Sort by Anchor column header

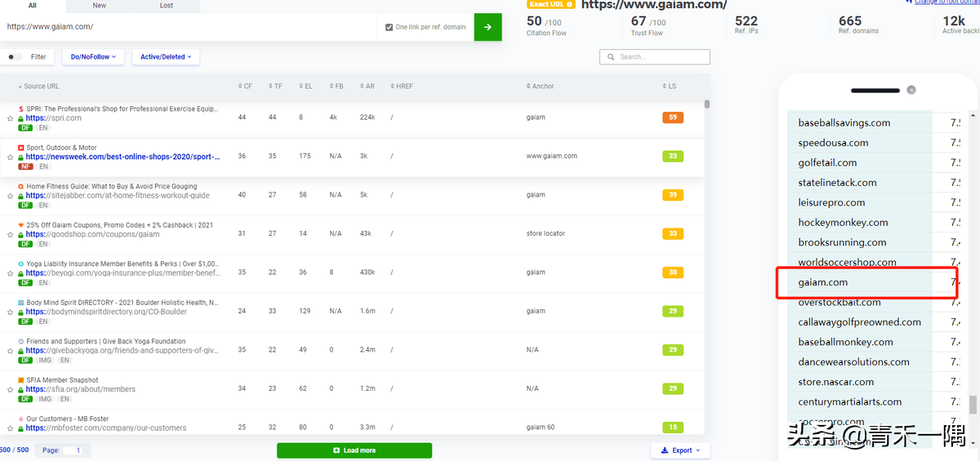[x=541, y=86]
